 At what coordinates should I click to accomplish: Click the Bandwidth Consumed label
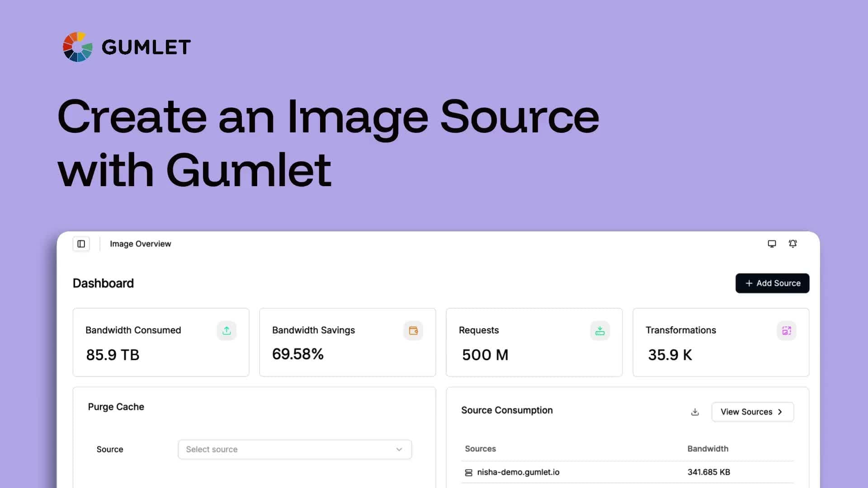tap(133, 330)
